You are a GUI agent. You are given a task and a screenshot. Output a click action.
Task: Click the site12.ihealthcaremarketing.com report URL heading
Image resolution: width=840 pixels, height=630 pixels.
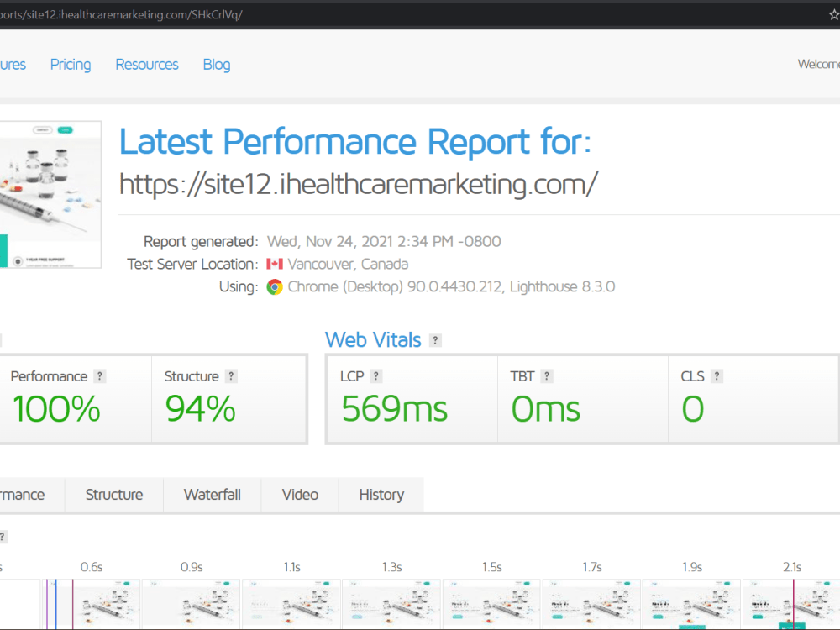359,185
